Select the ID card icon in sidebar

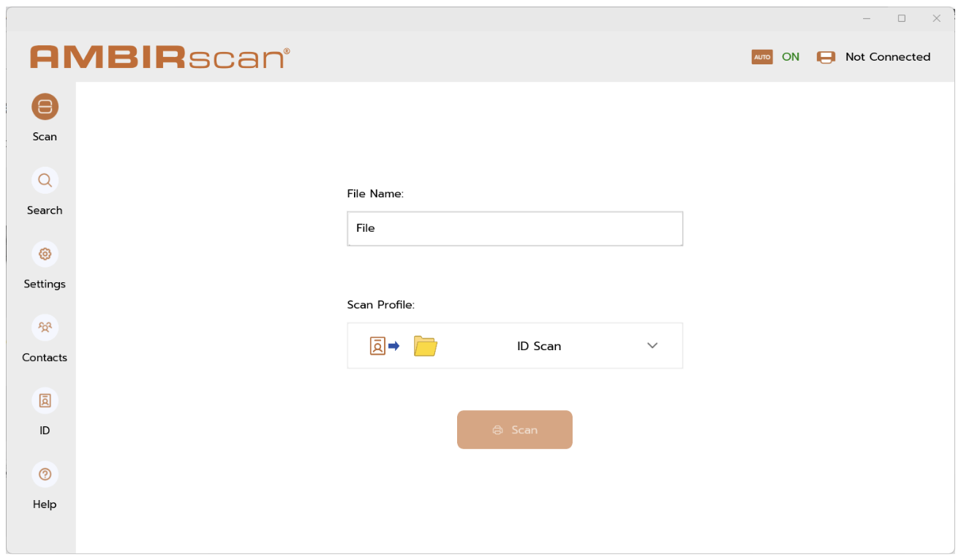click(x=45, y=401)
